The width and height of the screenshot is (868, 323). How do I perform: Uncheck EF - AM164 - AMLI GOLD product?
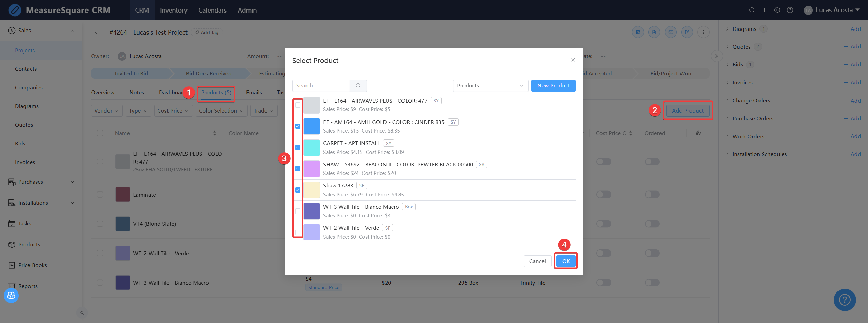(298, 126)
